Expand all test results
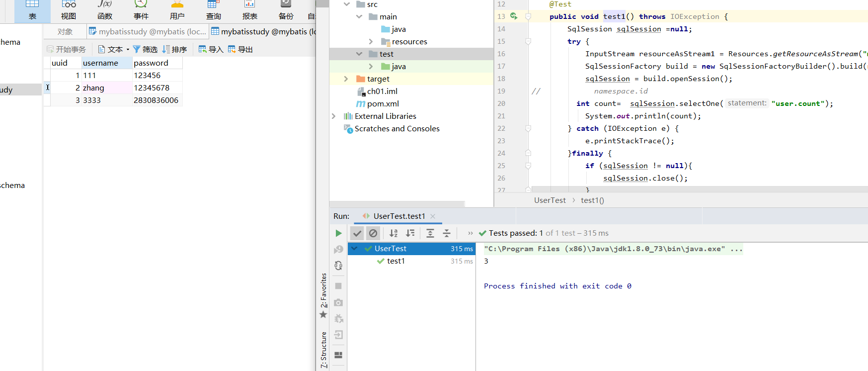Viewport: 868px width, 371px height. coord(430,233)
